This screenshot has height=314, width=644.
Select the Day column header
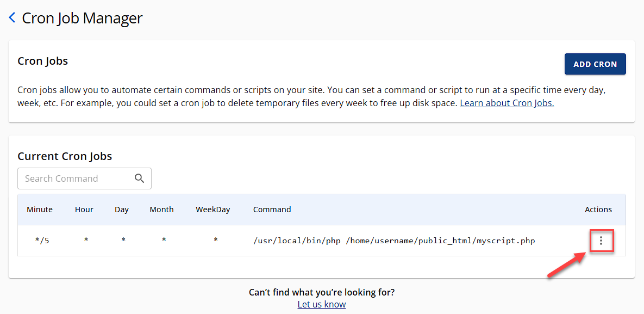point(122,210)
